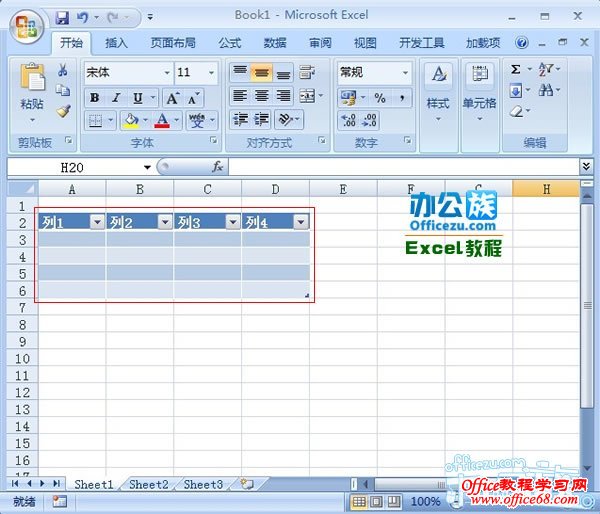Open the 列3 filter dropdown

pos(233,222)
